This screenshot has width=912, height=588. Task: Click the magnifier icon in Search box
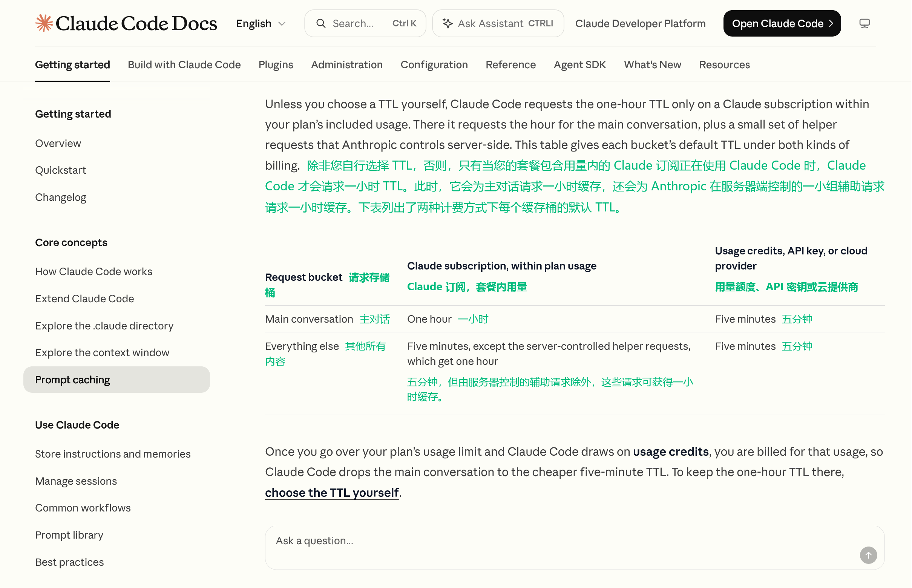coord(321,24)
